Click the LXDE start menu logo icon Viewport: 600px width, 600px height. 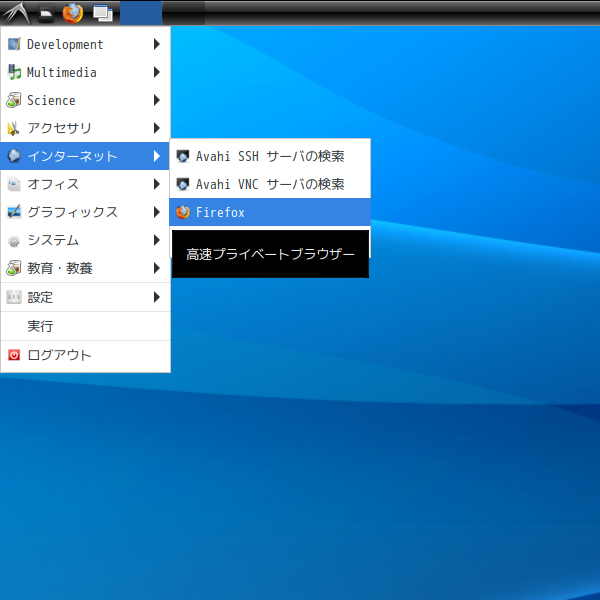16,13
